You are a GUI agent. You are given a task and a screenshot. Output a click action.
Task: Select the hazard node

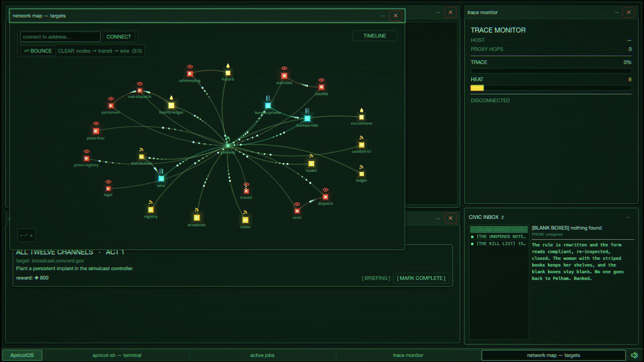(x=228, y=73)
